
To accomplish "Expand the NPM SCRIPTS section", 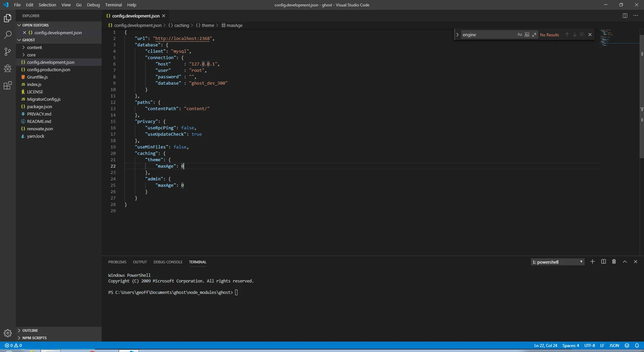I will [x=33, y=338].
